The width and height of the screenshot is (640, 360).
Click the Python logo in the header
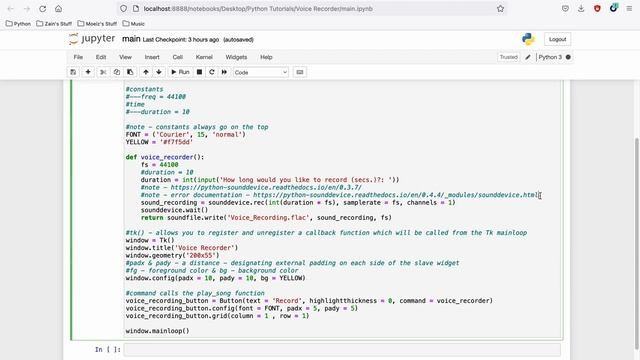528,39
